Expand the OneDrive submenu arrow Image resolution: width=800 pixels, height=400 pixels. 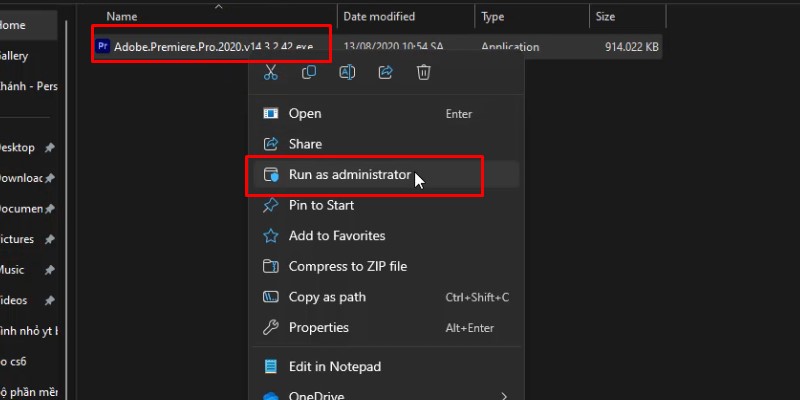[x=503, y=397]
